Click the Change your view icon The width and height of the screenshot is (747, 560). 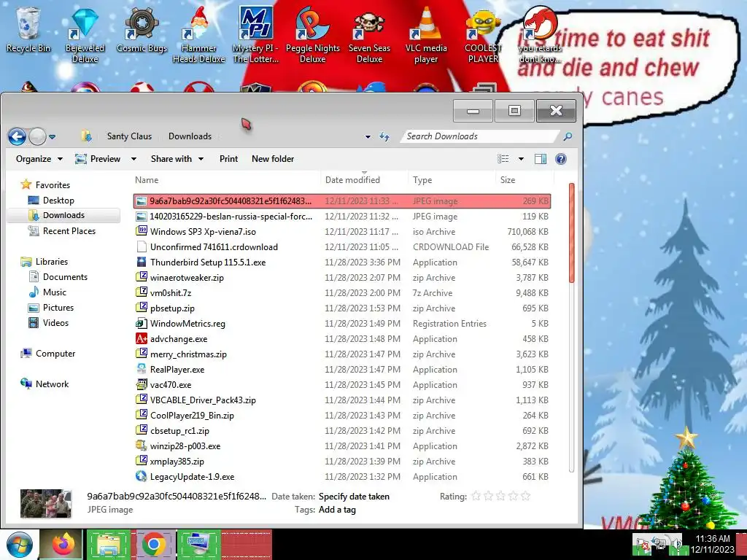click(x=503, y=158)
